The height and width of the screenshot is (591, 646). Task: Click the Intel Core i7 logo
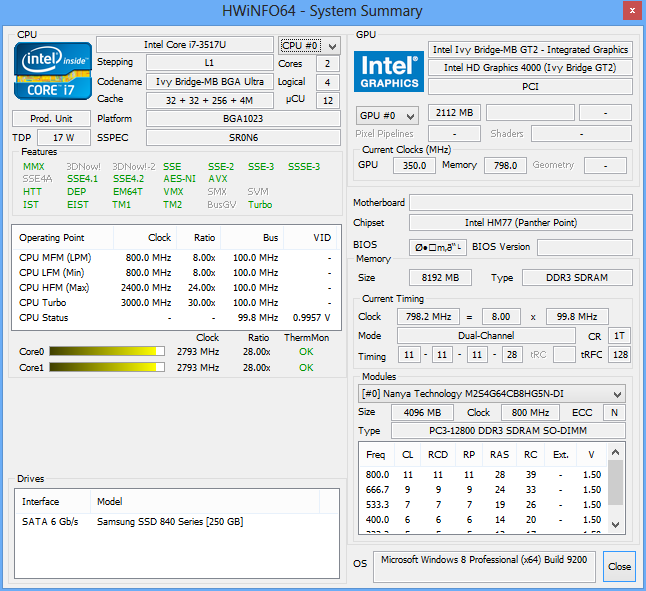53,71
